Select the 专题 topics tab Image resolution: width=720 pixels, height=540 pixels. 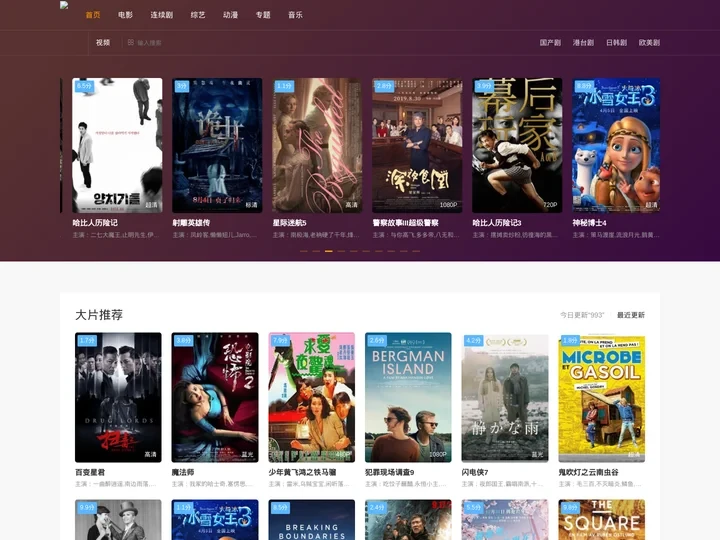click(263, 15)
